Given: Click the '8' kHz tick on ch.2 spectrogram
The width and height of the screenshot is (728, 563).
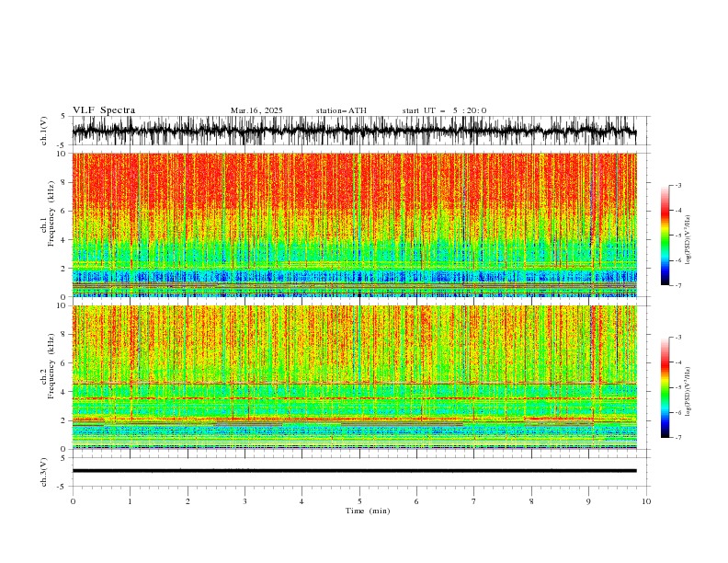Looking at the screenshot, I should [x=63, y=335].
